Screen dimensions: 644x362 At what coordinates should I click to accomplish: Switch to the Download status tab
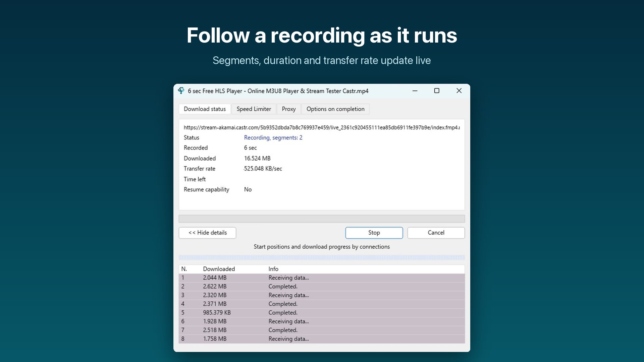click(205, 109)
